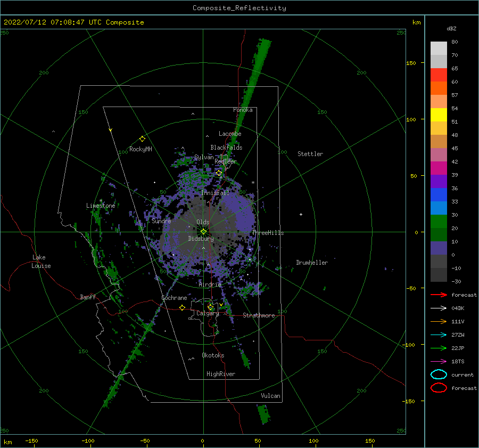Image resolution: width=479 pixels, height=448 pixels.
Task: Click the -100 mark on the bottom axis
Action: click(x=88, y=441)
